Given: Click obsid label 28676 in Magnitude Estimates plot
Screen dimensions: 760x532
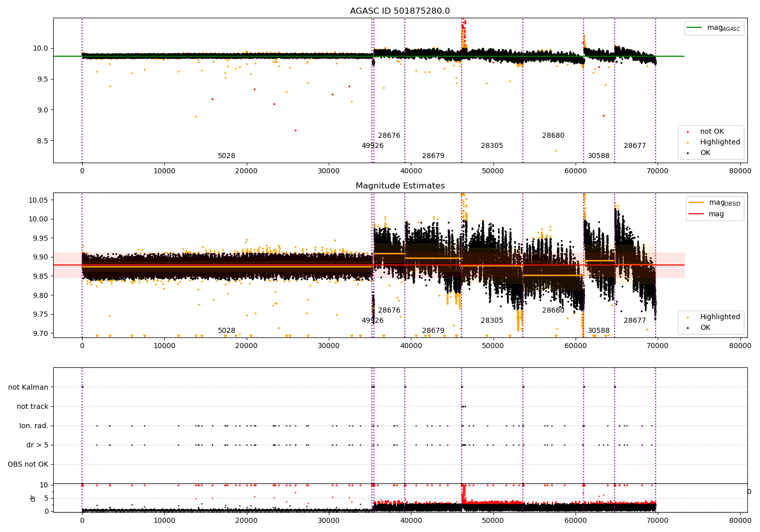Looking at the screenshot, I should [x=389, y=311].
